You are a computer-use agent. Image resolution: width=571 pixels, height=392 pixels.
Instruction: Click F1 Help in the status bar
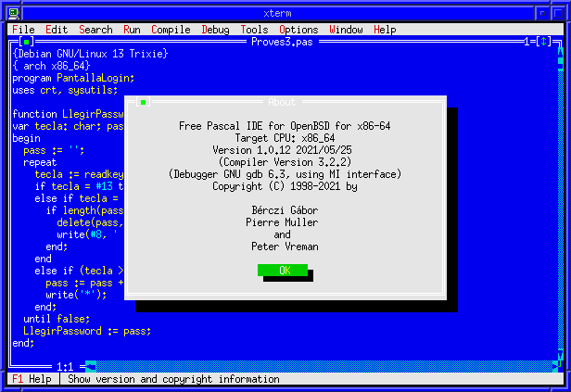click(32, 379)
